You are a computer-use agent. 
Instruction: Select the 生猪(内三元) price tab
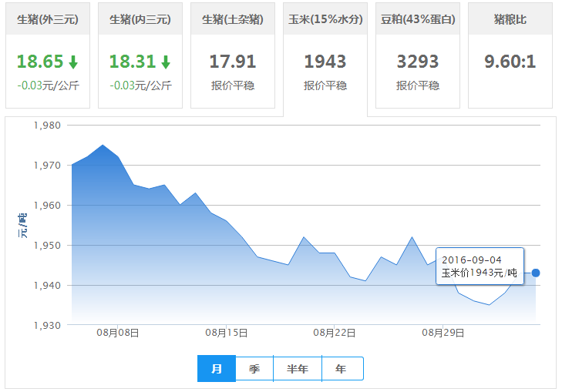coord(140,55)
